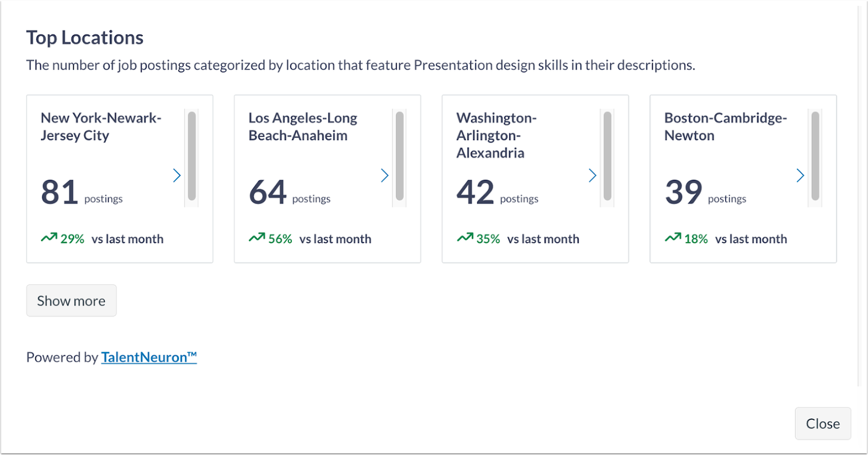Click scrollbar in Los Angeles card
868x455 pixels.
399,157
